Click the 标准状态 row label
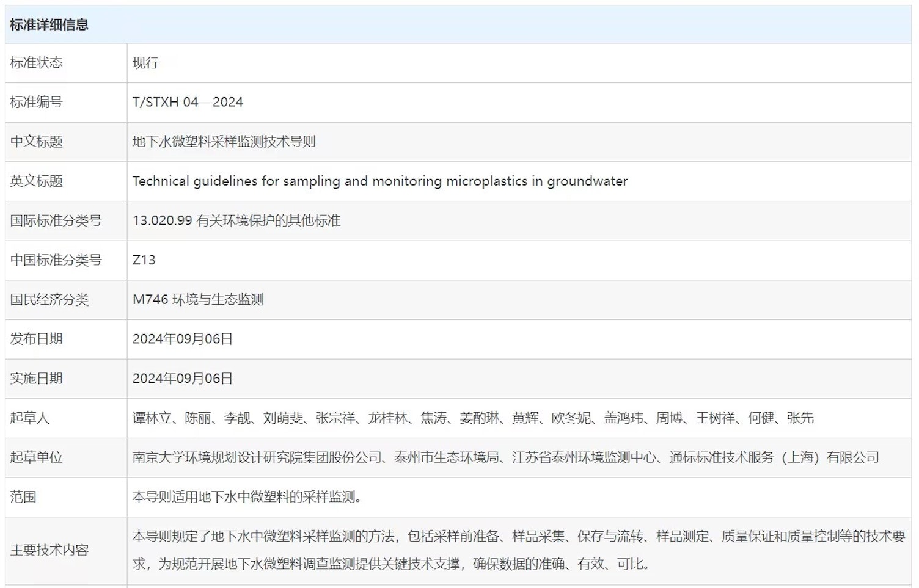 click(x=37, y=63)
